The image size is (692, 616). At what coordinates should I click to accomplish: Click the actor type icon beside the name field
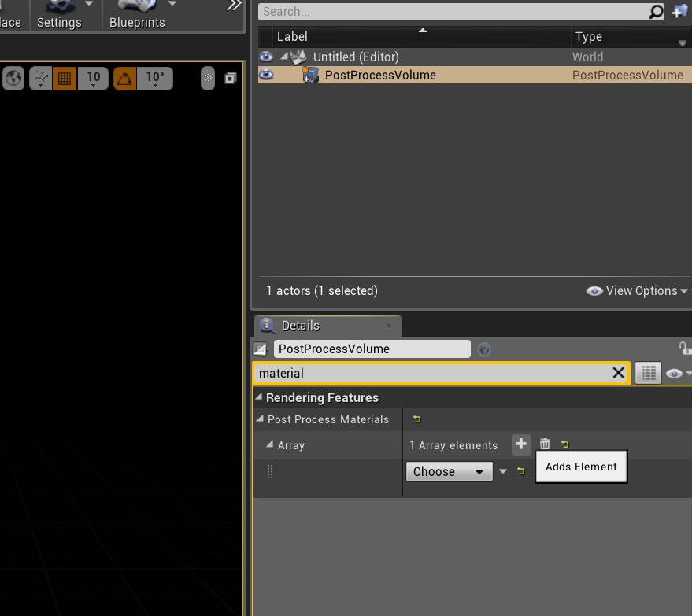(260, 349)
